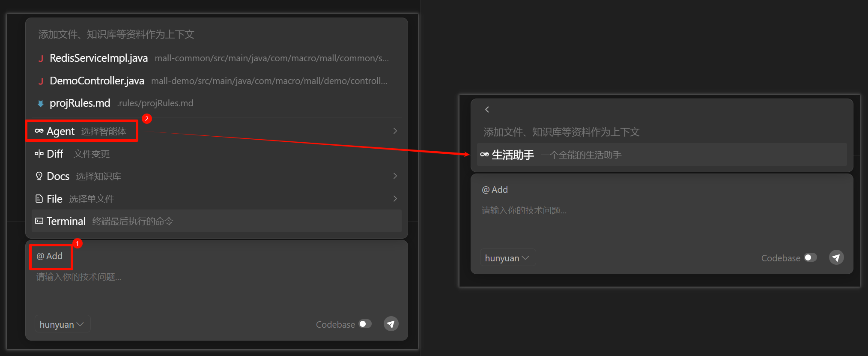This screenshot has height=356, width=868.
Task: Expand the Agent submenu chevron
Action: [395, 131]
